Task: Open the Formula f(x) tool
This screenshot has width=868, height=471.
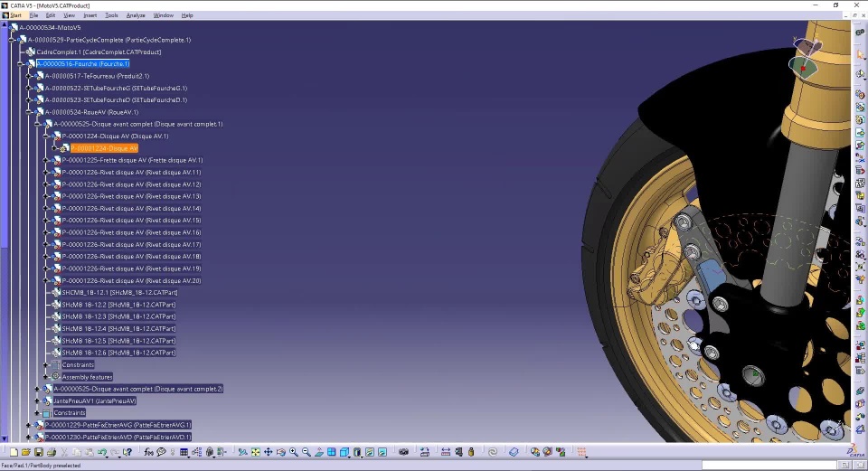Action: (148, 452)
